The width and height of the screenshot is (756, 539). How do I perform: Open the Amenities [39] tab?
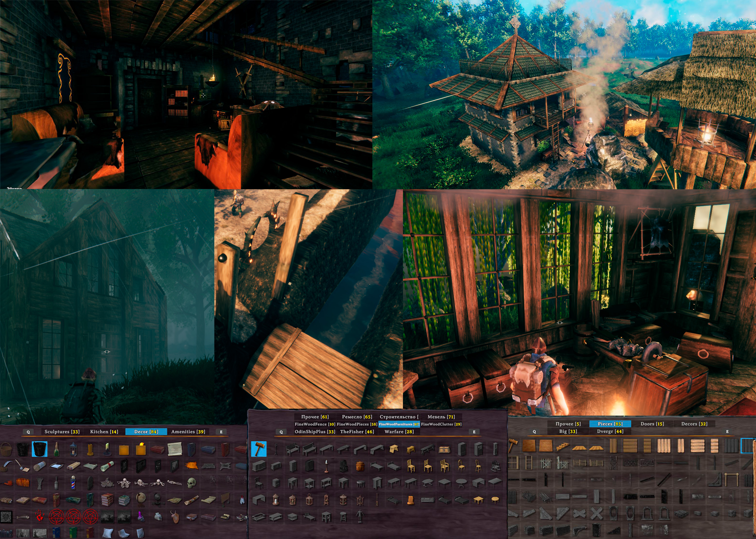[x=188, y=432]
